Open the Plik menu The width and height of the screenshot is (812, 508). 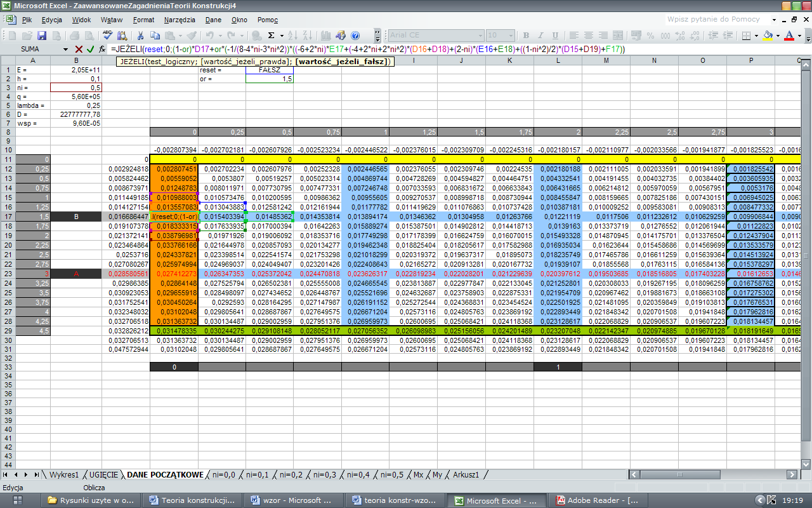point(27,20)
